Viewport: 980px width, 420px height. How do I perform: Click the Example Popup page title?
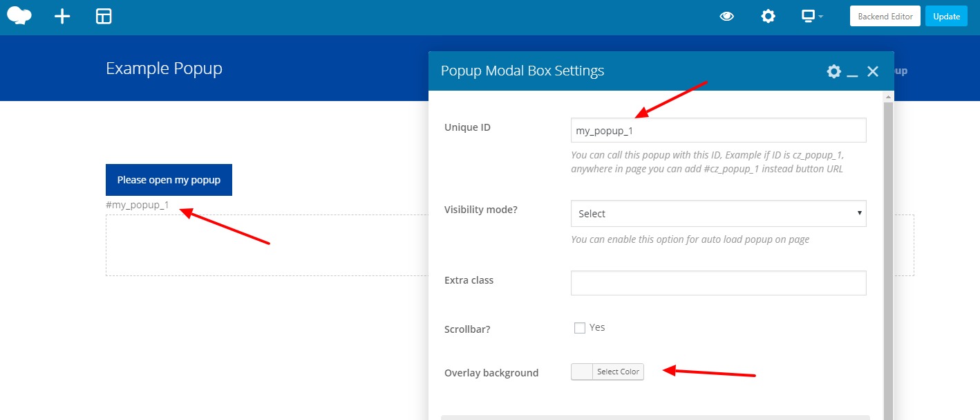click(164, 69)
